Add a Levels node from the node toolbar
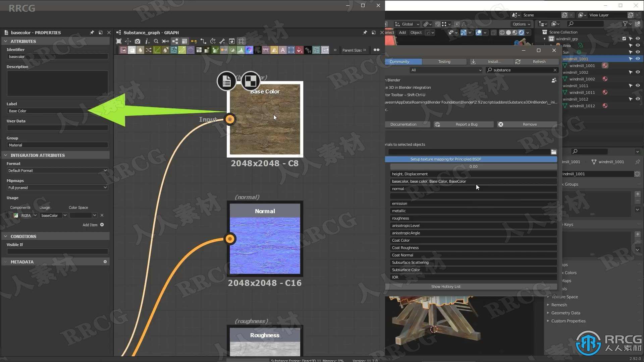This screenshot has width=644, height=362. pyautogui.click(x=240, y=50)
